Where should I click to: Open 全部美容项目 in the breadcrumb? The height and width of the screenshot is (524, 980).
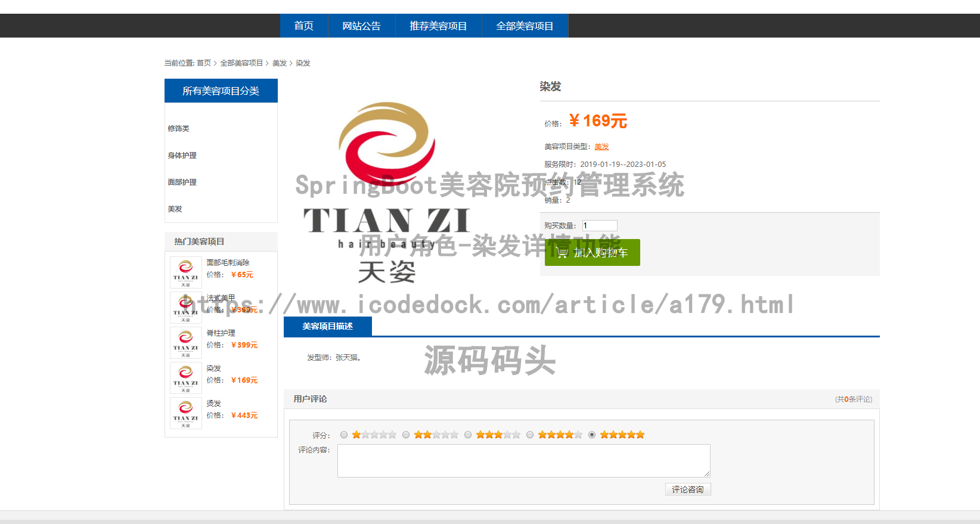click(241, 63)
